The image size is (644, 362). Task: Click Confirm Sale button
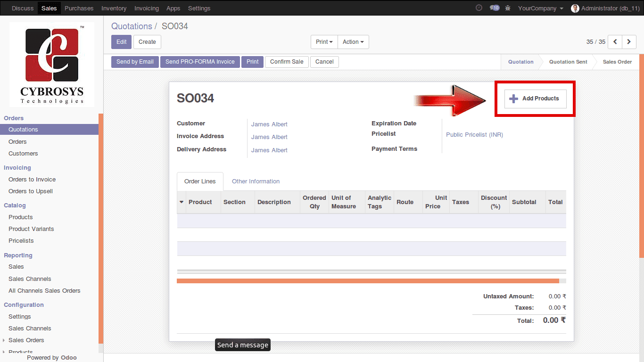[x=287, y=62]
